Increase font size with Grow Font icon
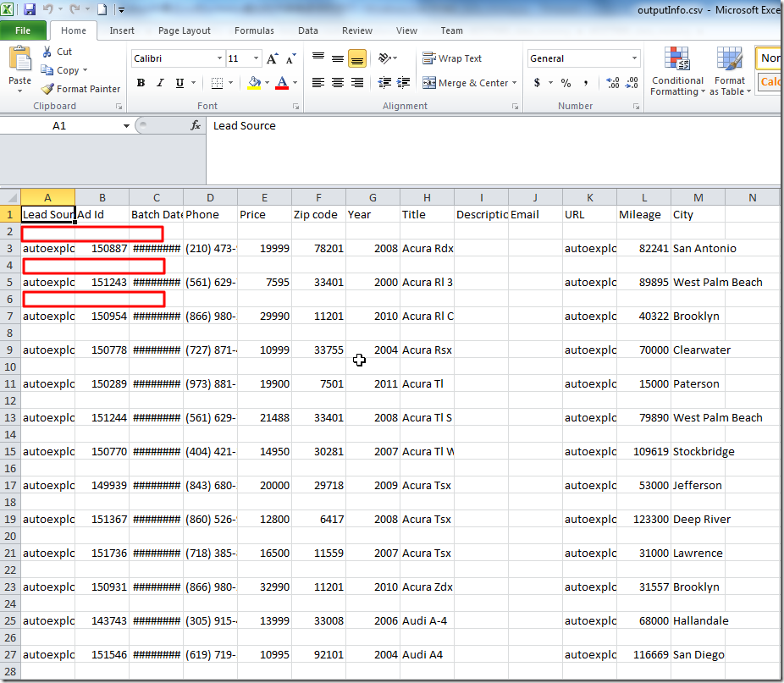The width and height of the screenshot is (784, 683). [x=272, y=59]
